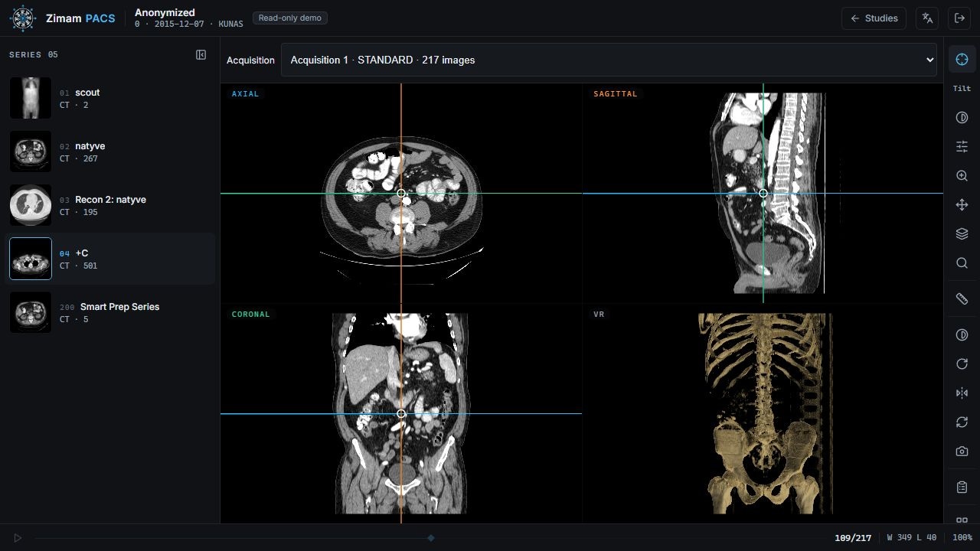The height and width of the screenshot is (551, 980).
Task: Click the coronal view crosshair center
Action: click(x=401, y=414)
